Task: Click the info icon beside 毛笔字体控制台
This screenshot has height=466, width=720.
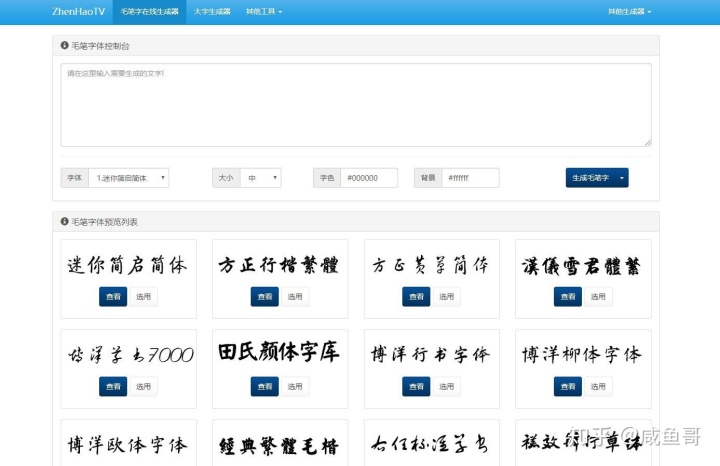Action: pos(64,45)
